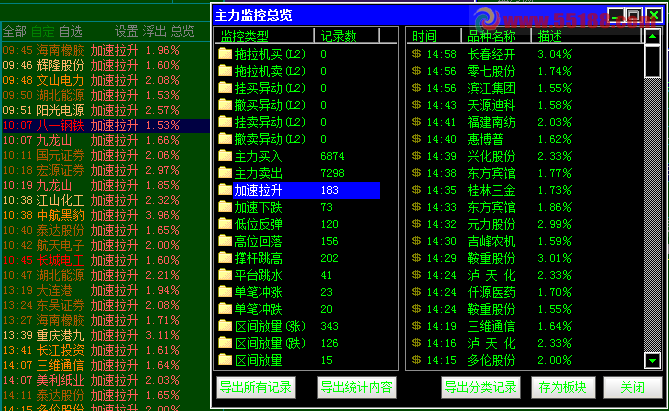This screenshot has width=669, height=411.
Task: Click 导出分类记录 button
Action: tap(481, 388)
